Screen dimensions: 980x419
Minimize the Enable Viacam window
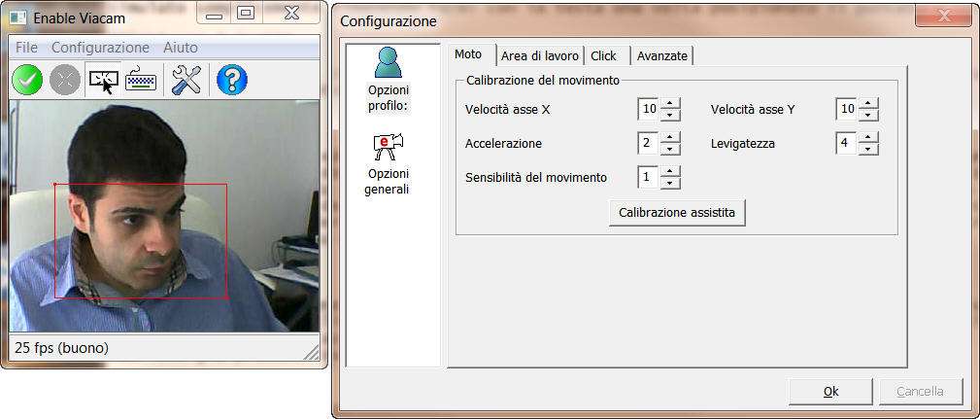(x=214, y=13)
